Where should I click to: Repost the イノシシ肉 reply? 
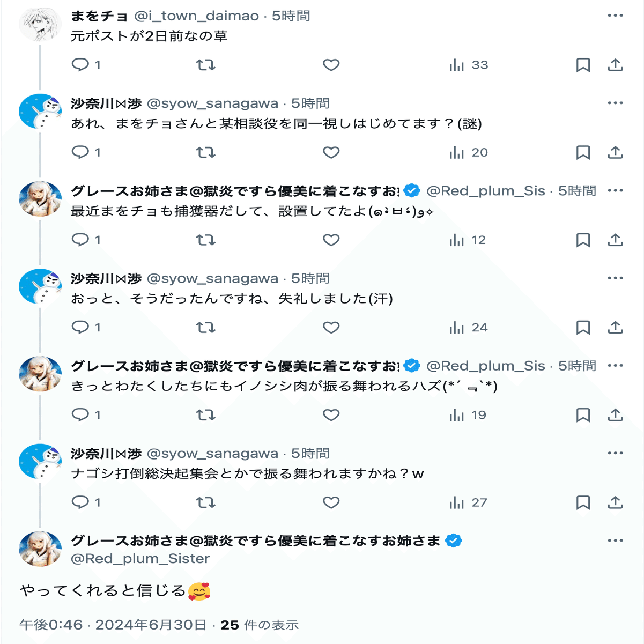pyautogui.click(x=205, y=415)
